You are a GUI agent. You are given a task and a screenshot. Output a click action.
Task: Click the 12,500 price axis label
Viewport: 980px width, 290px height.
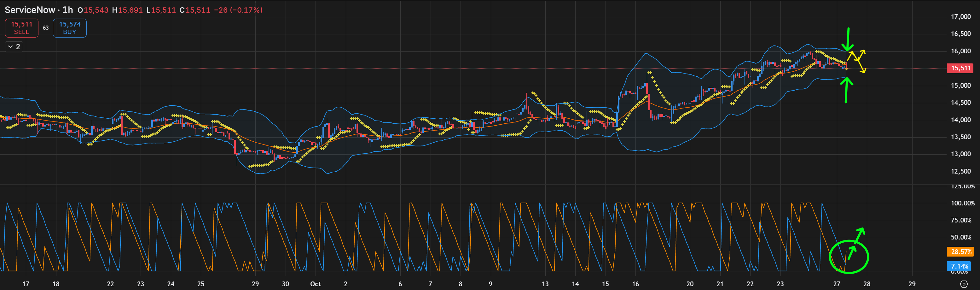960,171
